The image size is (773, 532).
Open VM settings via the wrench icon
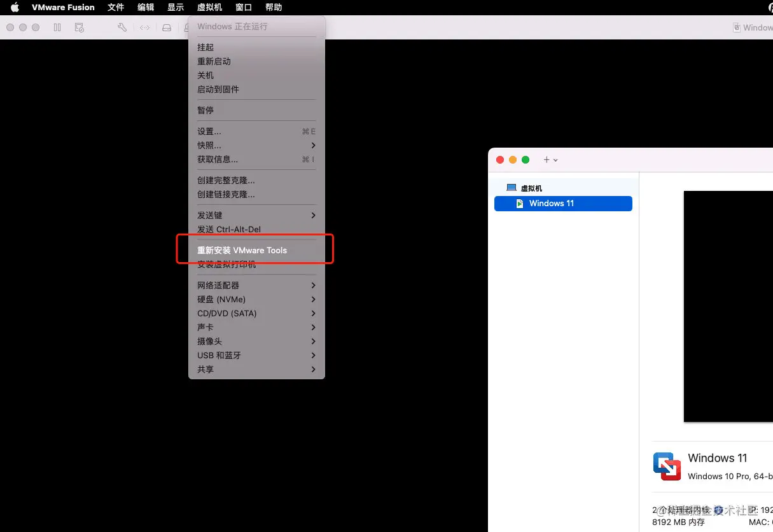(122, 27)
